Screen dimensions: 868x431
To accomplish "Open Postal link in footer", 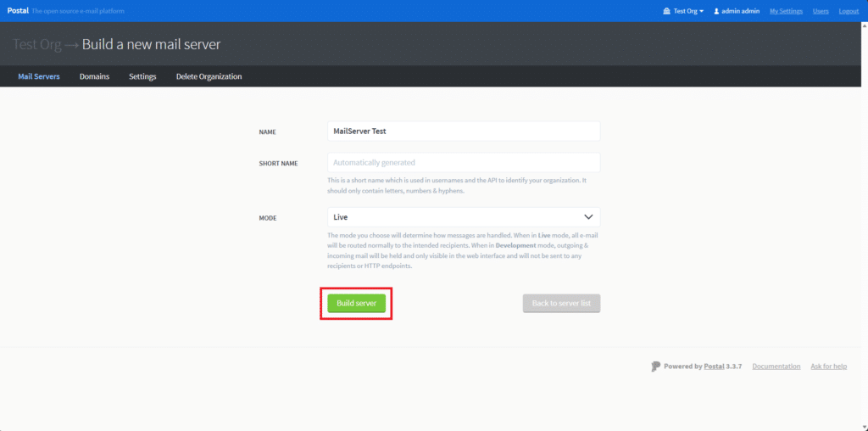I will pos(714,367).
